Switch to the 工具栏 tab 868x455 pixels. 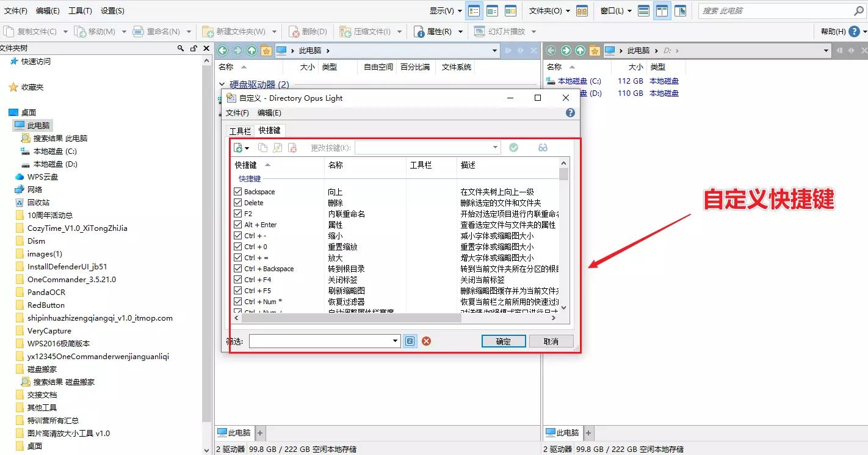[x=241, y=130]
